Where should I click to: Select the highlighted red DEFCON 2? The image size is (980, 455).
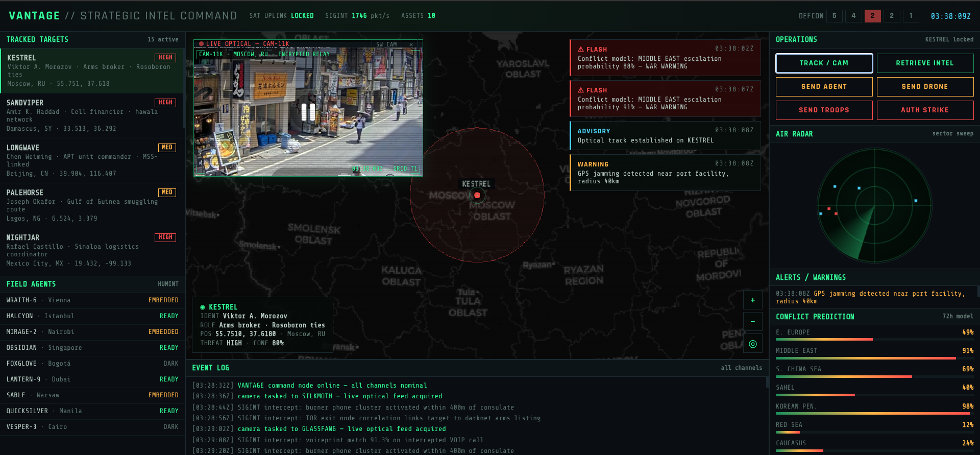873,16
